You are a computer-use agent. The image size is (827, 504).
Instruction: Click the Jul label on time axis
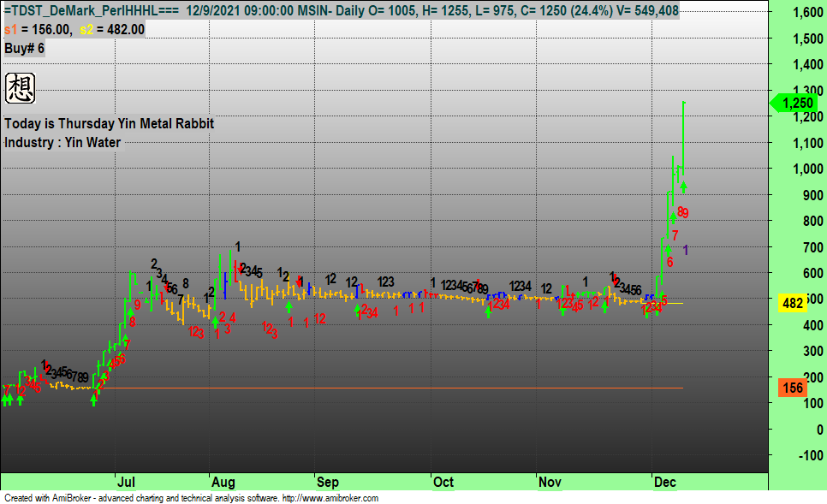click(126, 482)
